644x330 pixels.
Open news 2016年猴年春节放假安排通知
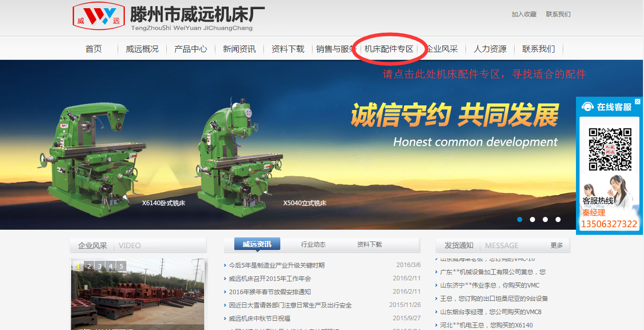click(x=270, y=292)
